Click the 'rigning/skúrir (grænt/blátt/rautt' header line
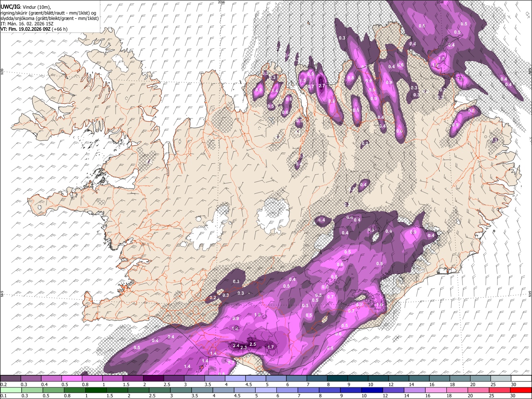Image resolution: width=532 pixels, height=399 pixels. point(49,13)
